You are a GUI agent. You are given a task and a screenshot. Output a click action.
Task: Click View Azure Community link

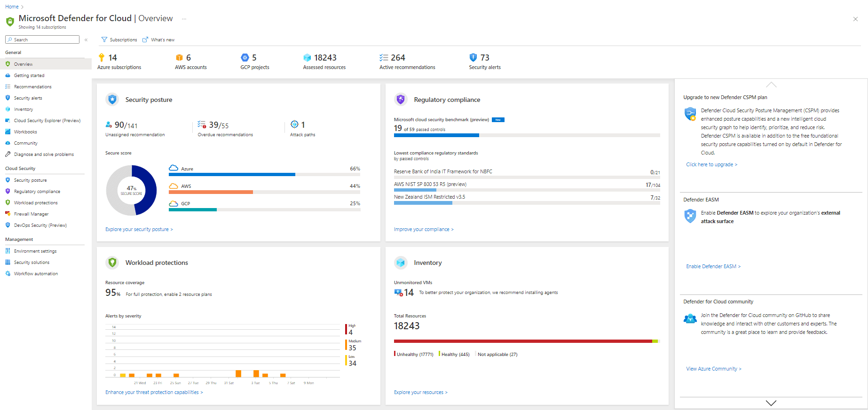pyautogui.click(x=714, y=369)
